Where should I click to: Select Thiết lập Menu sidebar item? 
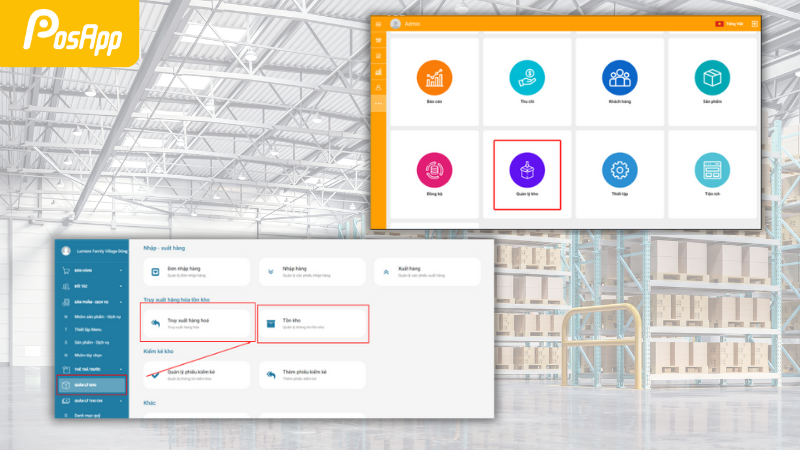click(x=90, y=327)
